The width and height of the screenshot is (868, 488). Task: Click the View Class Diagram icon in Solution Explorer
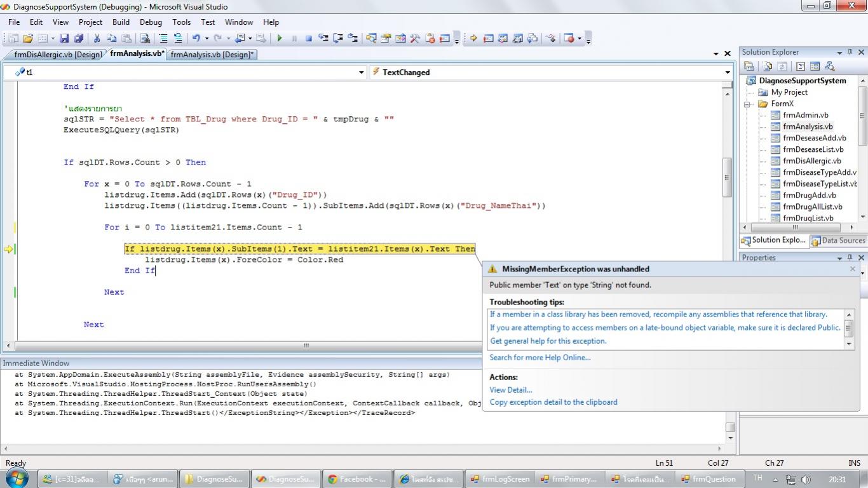(829, 66)
